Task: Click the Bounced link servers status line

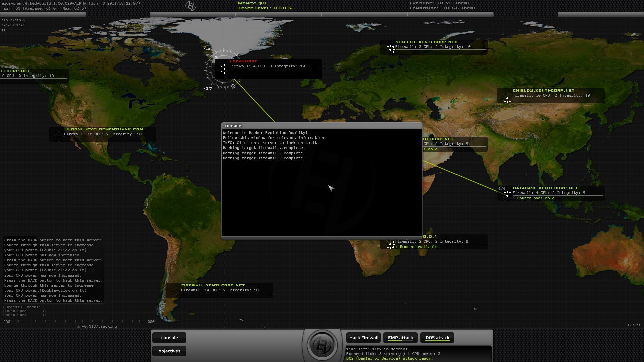Action: [393, 354]
